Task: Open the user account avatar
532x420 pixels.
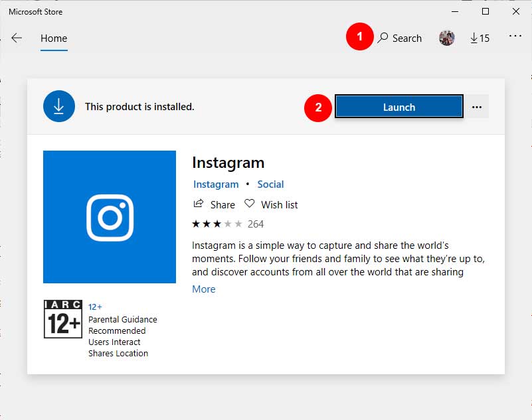Action: click(x=446, y=38)
